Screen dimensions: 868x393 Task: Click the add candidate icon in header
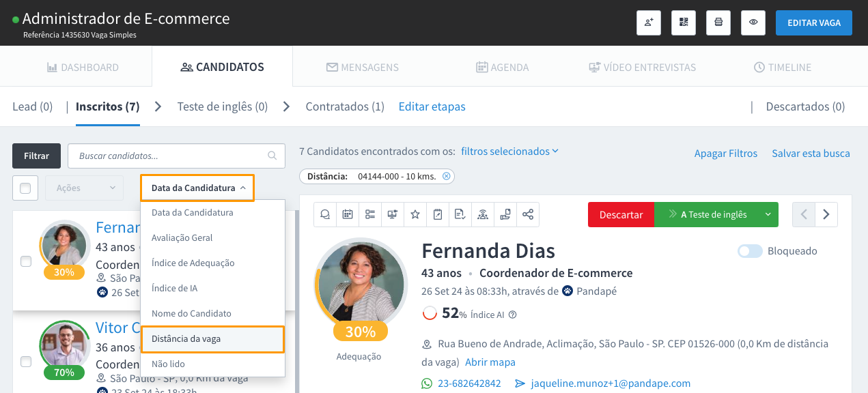[x=648, y=23]
